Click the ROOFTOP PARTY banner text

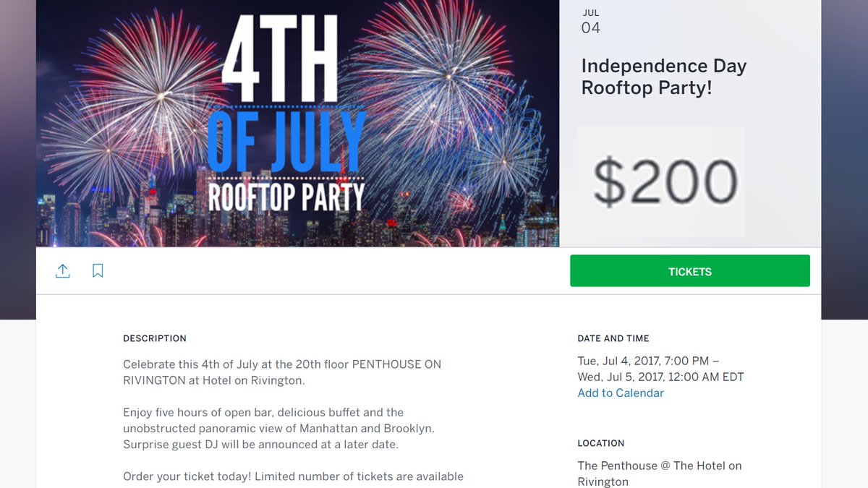286,196
